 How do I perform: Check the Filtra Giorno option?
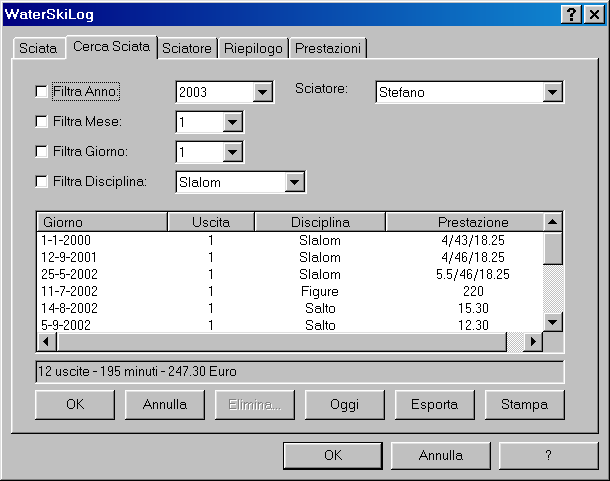(41, 152)
